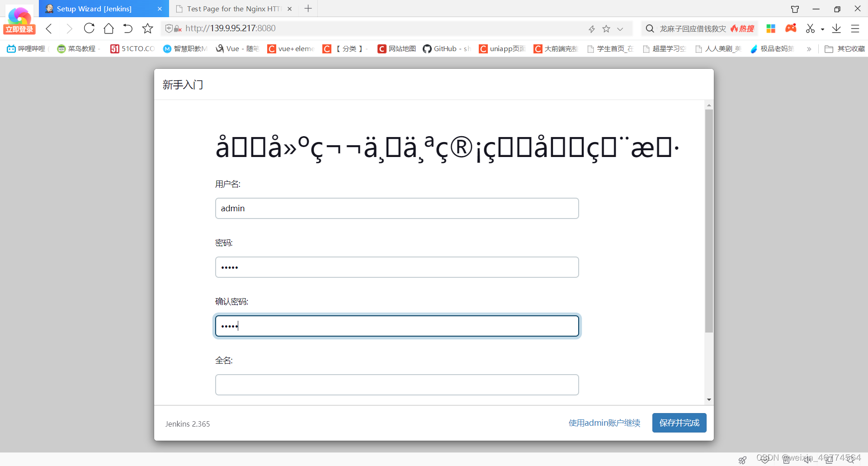The image size is (868, 466).
Task: Open the 网站地图 bookmark
Action: [x=396, y=48]
